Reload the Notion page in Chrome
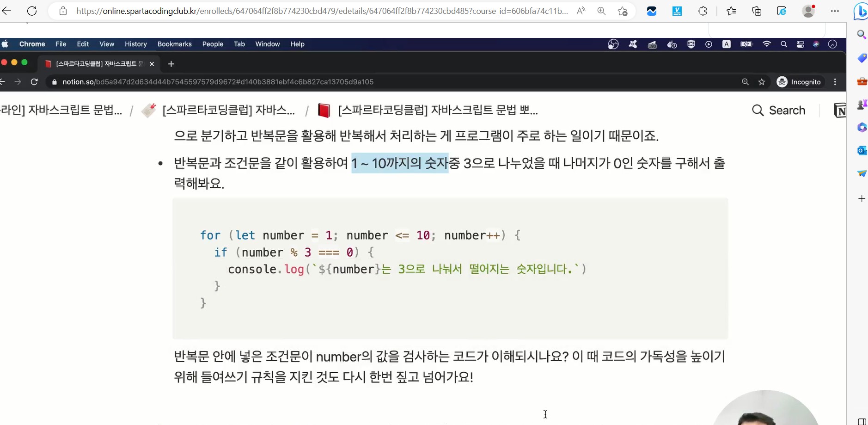 34,82
